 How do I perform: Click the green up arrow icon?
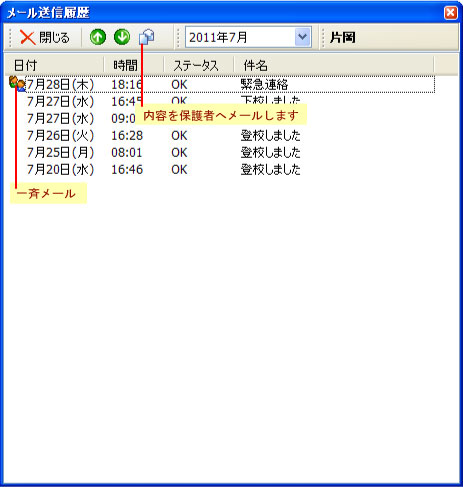tap(98, 37)
